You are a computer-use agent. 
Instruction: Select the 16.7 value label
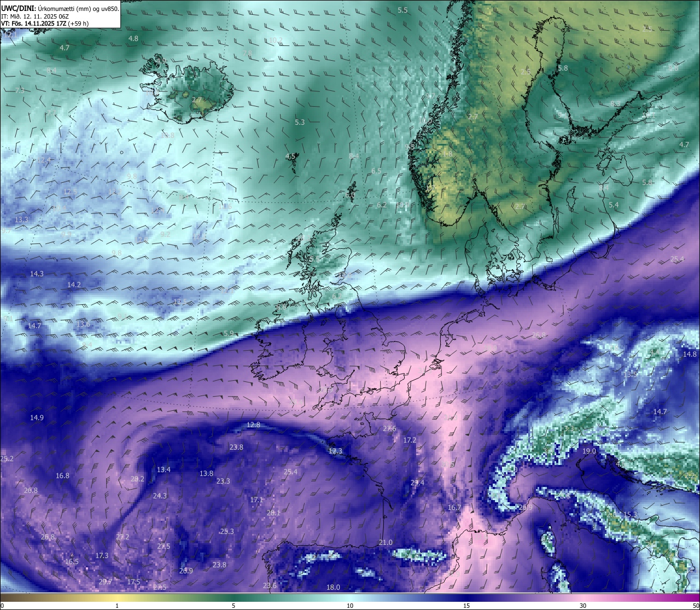(454, 507)
